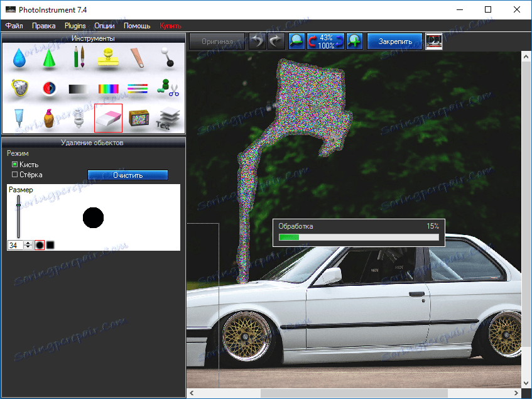Select the rainbow color spectrum tool
Viewport: 532px width, 399px height.
tap(109, 89)
